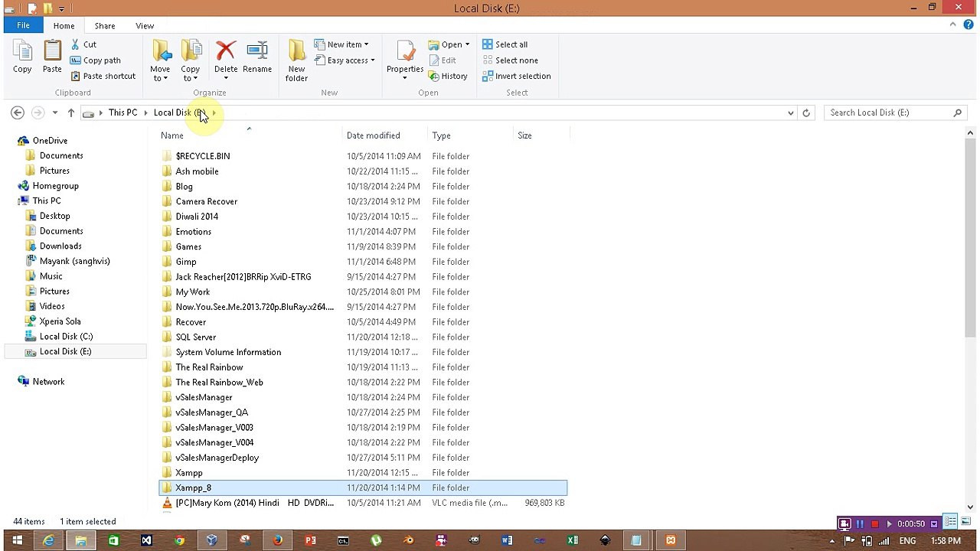Click the New folder icon in the title bar toolbar
980x551 pixels.
(47, 8)
